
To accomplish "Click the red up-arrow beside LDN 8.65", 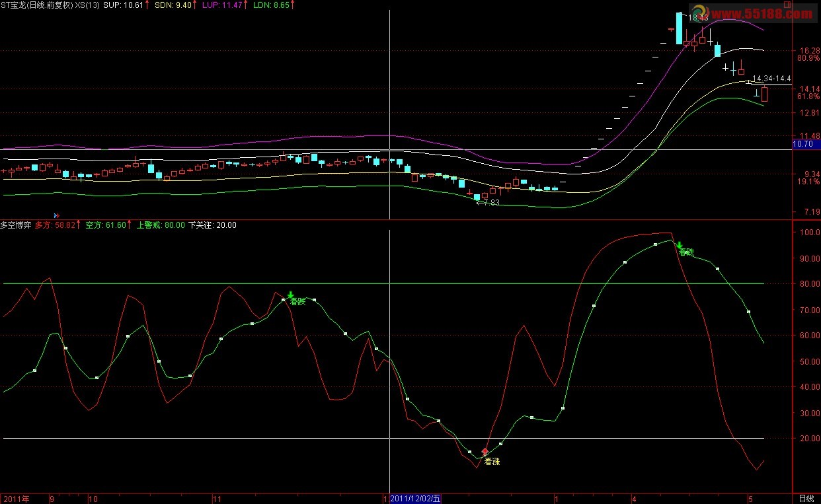I will [293, 5].
